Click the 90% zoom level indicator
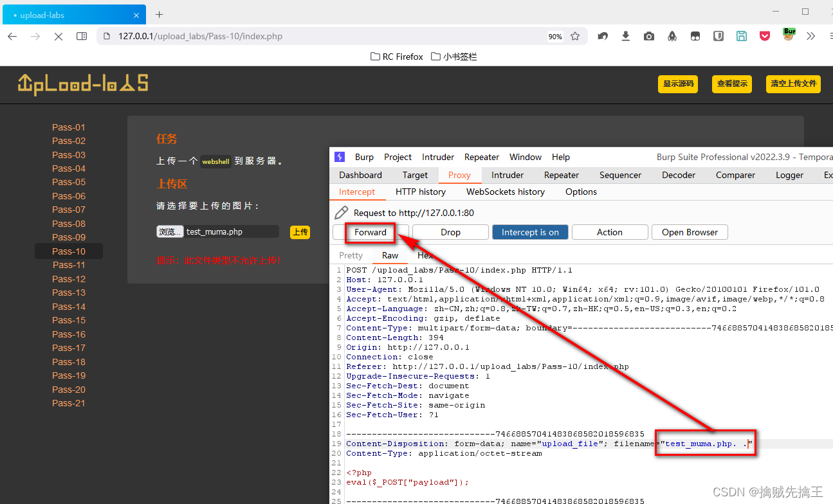The height and width of the screenshot is (504, 833). (555, 37)
